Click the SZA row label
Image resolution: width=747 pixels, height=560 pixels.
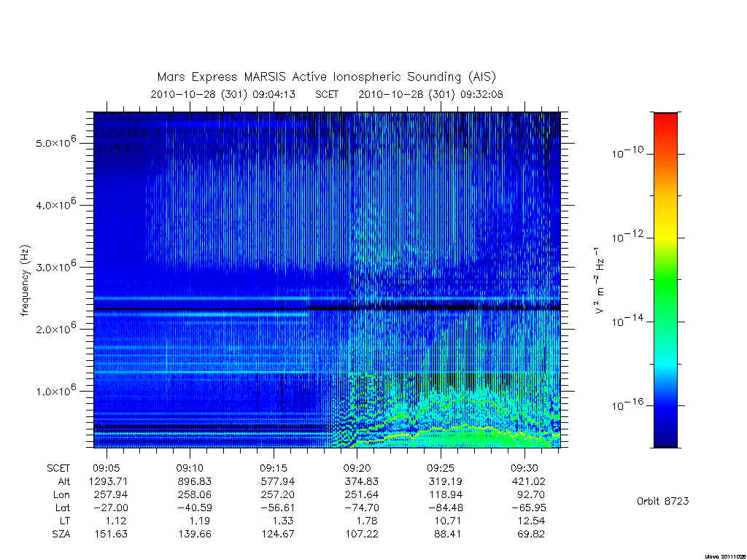pos(61,534)
